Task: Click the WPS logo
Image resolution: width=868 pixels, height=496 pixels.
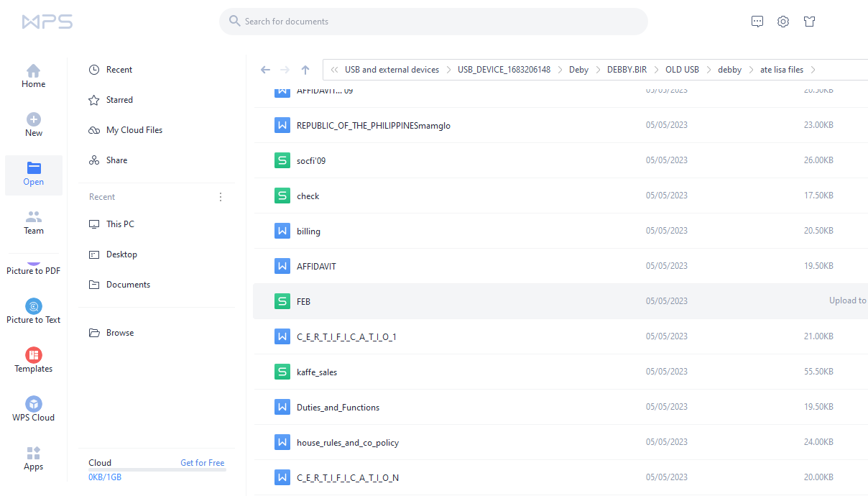Action: 47,22
